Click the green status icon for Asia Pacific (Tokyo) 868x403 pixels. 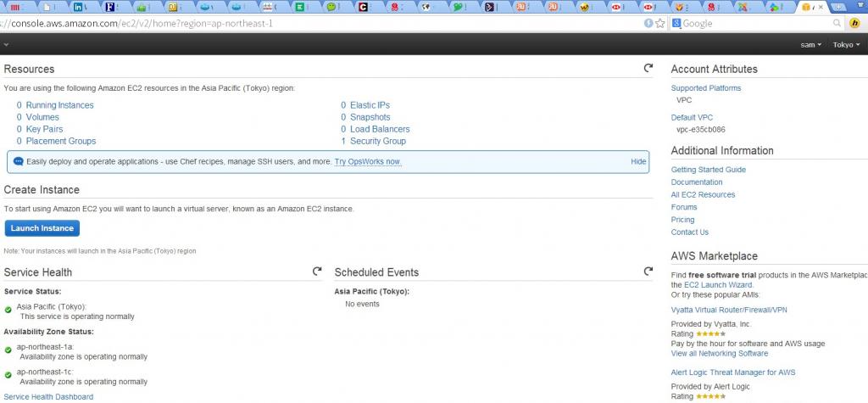[x=8, y=310]
